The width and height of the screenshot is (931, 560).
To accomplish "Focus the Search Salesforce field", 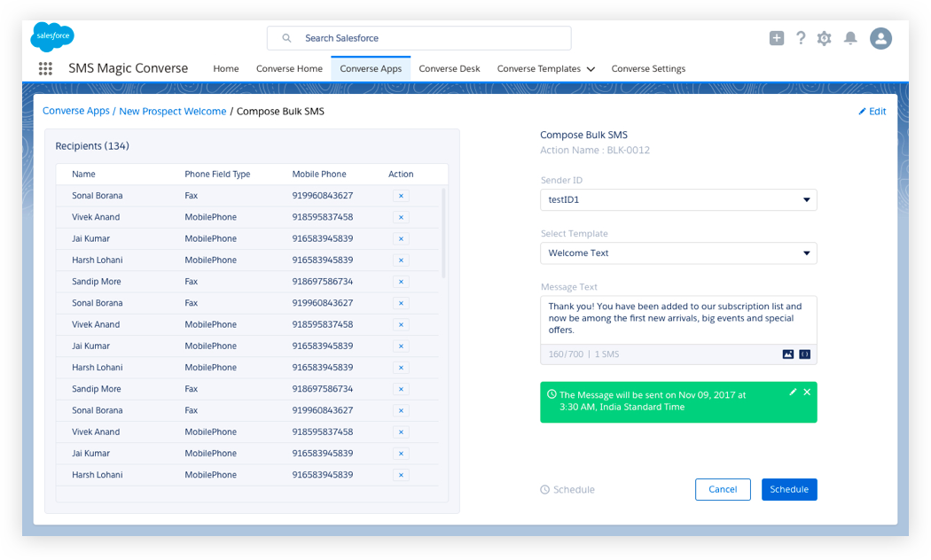I will (419, 38).
